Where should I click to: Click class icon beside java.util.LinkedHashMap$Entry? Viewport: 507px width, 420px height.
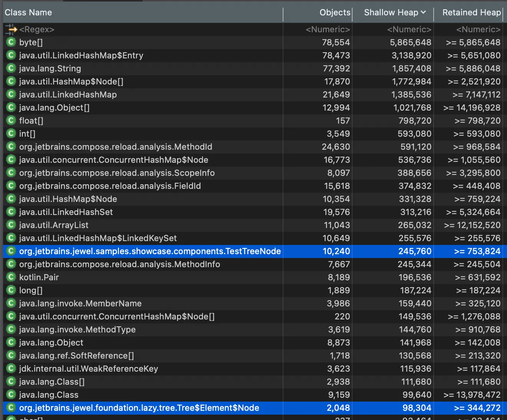coord(11,55)
